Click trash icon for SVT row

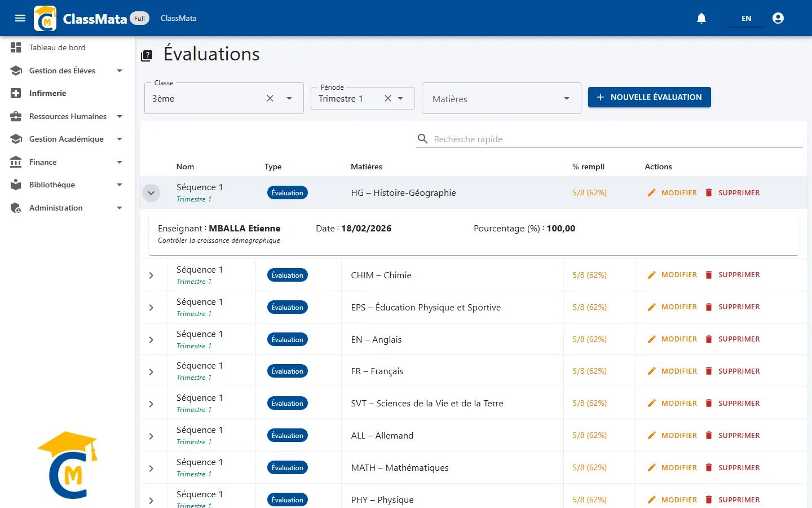tap(709, 403)
